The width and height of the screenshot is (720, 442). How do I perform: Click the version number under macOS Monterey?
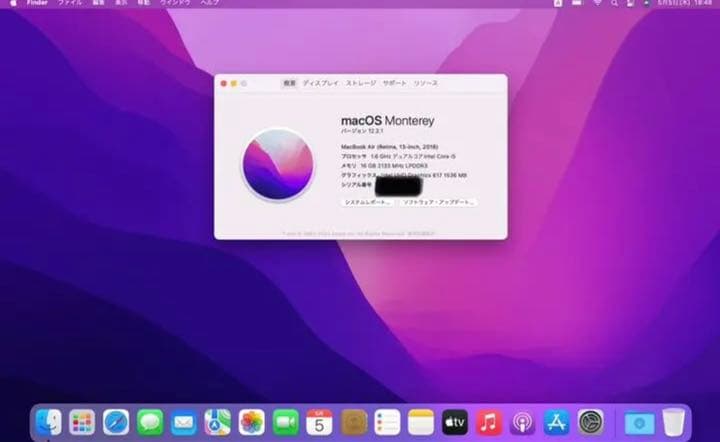pyautogui.click(x=362, y=131)
